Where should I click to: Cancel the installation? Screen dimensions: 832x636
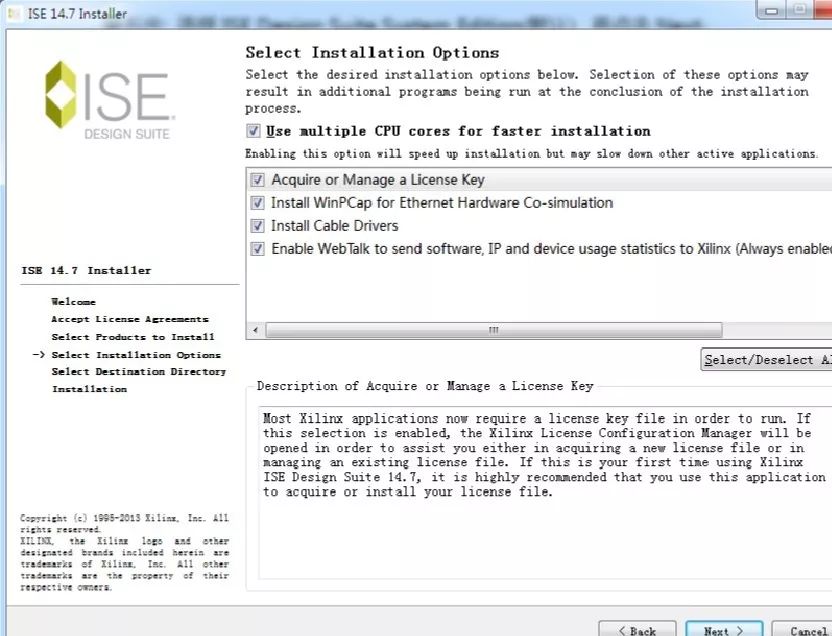click(x=802, y=630)
